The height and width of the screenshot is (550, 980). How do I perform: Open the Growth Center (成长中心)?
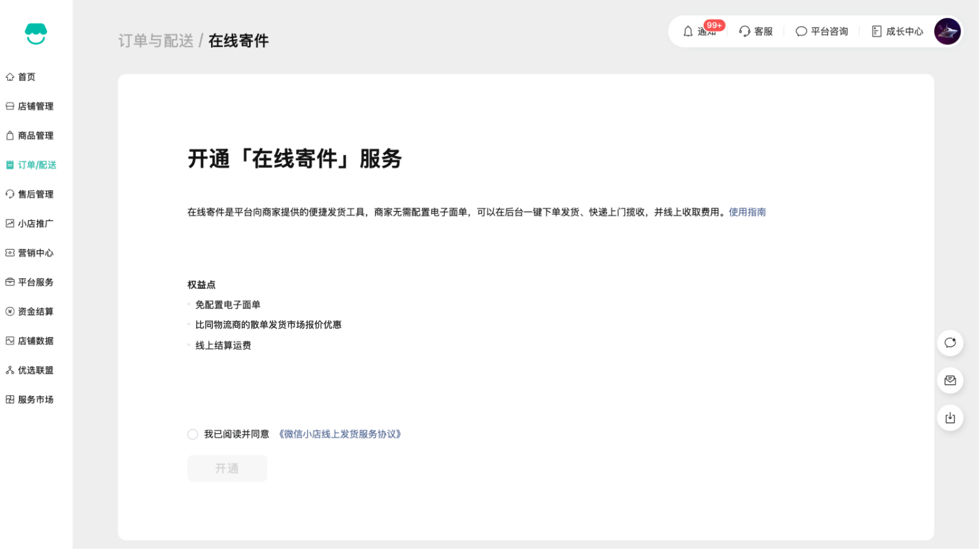click(897, 31)
